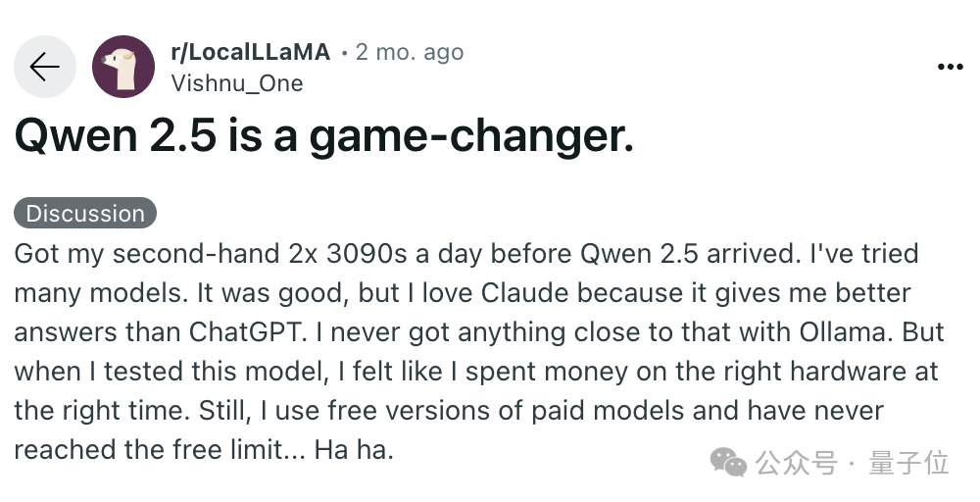This screenshot has height=502, width=980.
Task: Click the "2 mo. ago" timestamp
Action: [410, 52]
